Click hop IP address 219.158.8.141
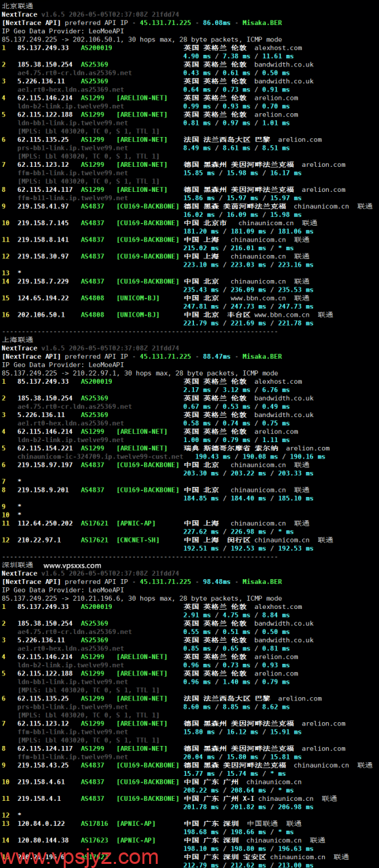Viewport: 379px width, 868px height. pos(43,239)
